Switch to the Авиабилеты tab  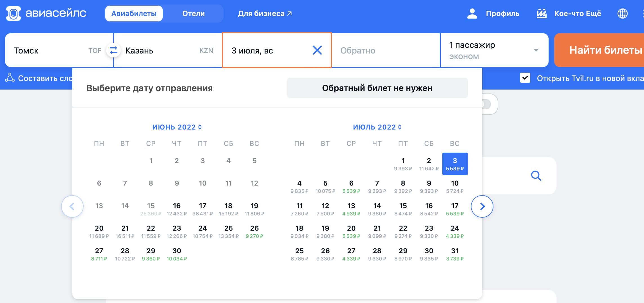(x=134, y=14)
